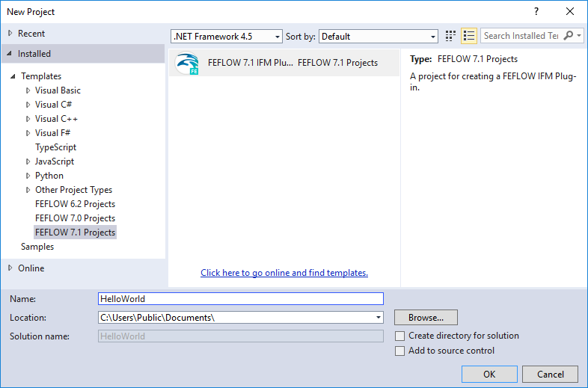Select the FEFLOW 7.1 IFM Plug-in template icon
Screen dimensions: 588x388
[x=187, y=63]
